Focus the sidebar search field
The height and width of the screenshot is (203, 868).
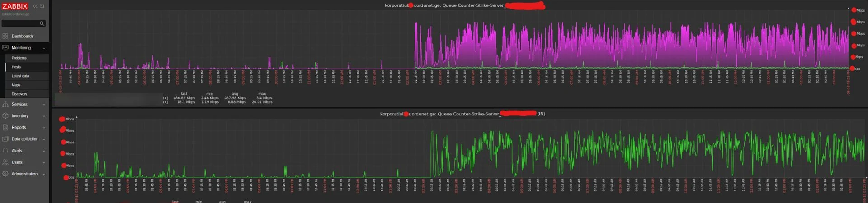[24, 23]
